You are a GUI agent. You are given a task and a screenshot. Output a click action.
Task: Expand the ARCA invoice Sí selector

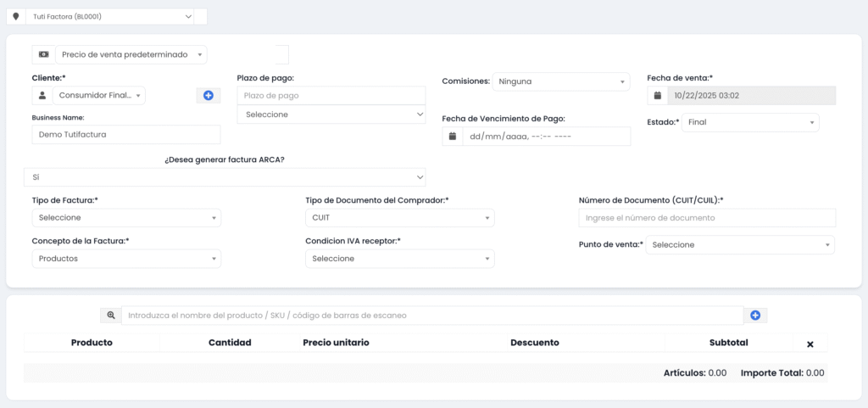(225, 177)
